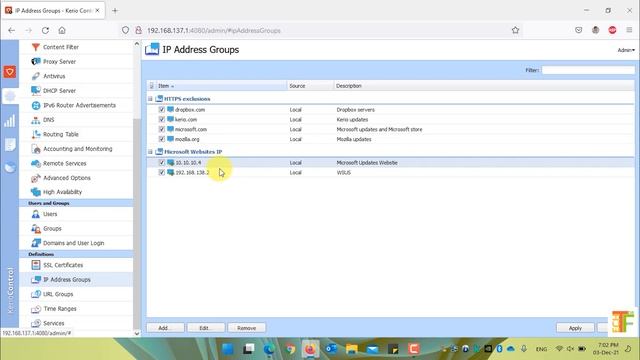Click the Remove button
Image resolution: width=640 pixels, height=360 pixels.
pos(247,328)
